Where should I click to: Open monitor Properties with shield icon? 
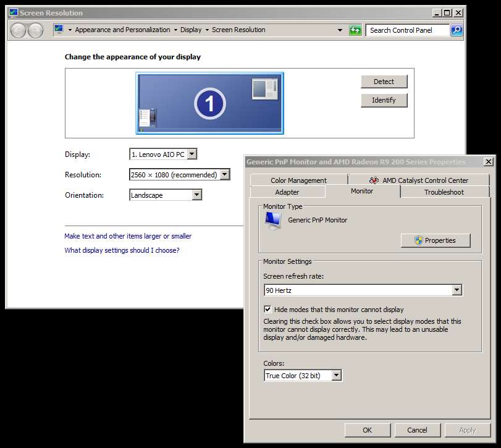[436, 240]
